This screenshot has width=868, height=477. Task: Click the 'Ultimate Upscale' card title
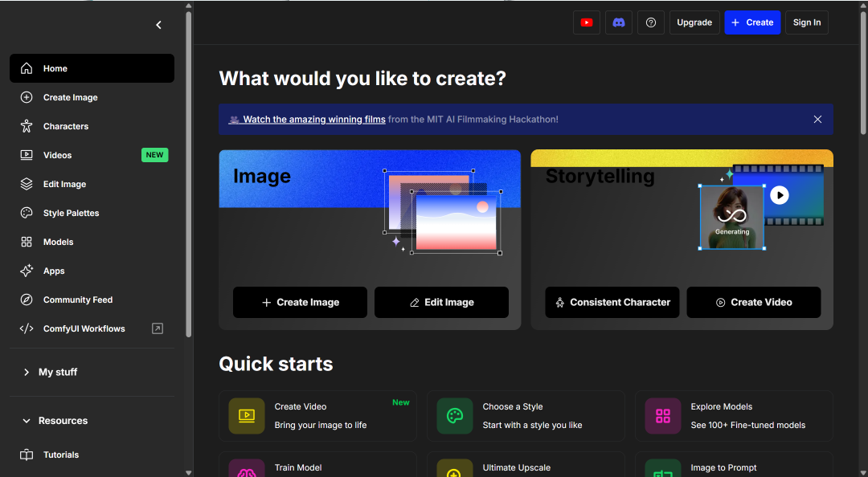click(x=517, y=467)
